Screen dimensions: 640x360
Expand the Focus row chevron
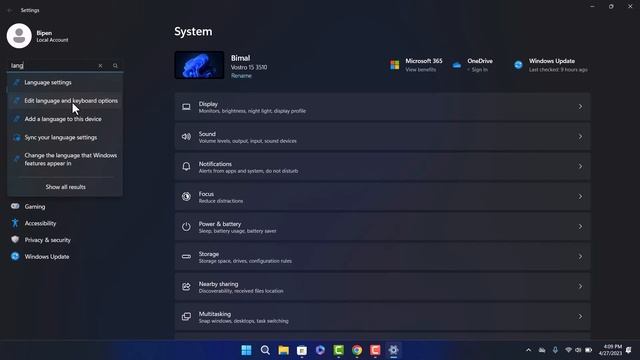click(x=580, y=197)
